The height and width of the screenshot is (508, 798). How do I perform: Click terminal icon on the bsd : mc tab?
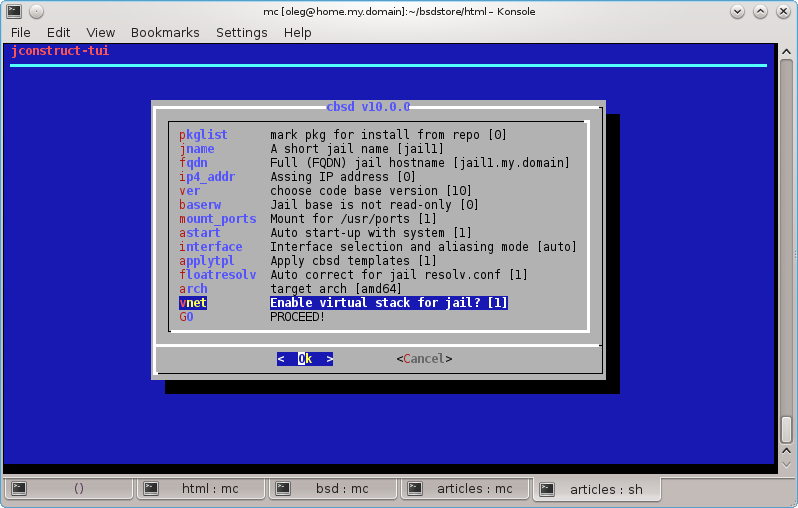click(x=282, y=489)
